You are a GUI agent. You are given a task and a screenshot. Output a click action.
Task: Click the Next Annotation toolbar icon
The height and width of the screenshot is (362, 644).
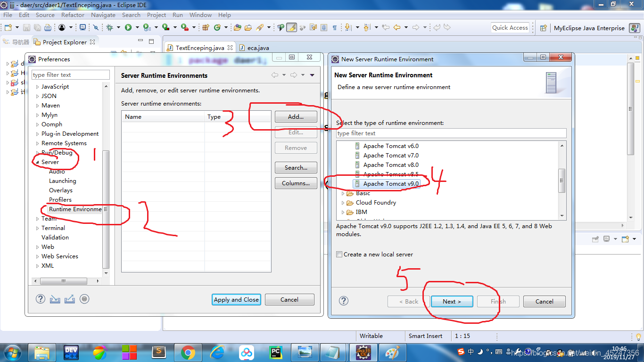(348, 28)
